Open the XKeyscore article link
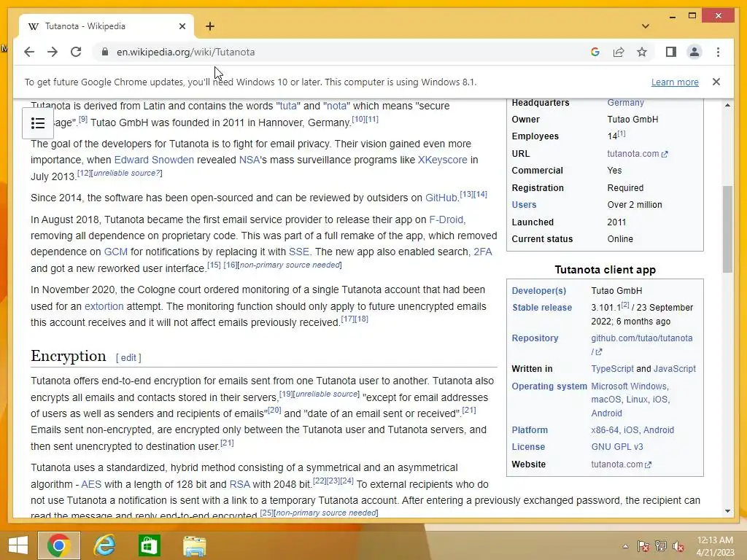Viewport: 747px width, 560px height. pyautogui.click(x=443, y=160)
